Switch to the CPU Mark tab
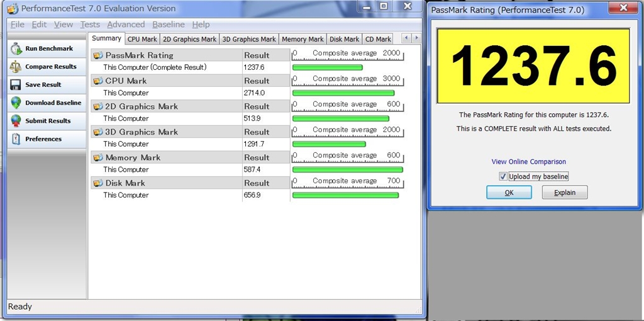Viewport: 644px width, 321px height. [142, 39]
